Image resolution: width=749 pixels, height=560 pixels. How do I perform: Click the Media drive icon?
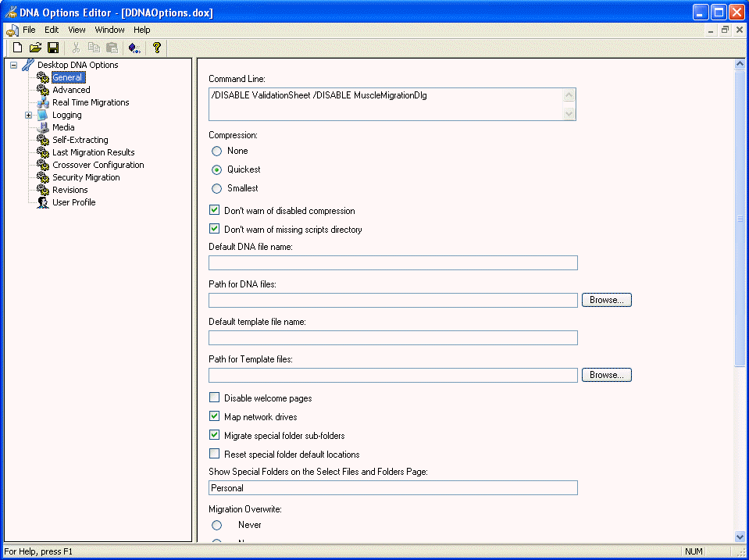43,127
